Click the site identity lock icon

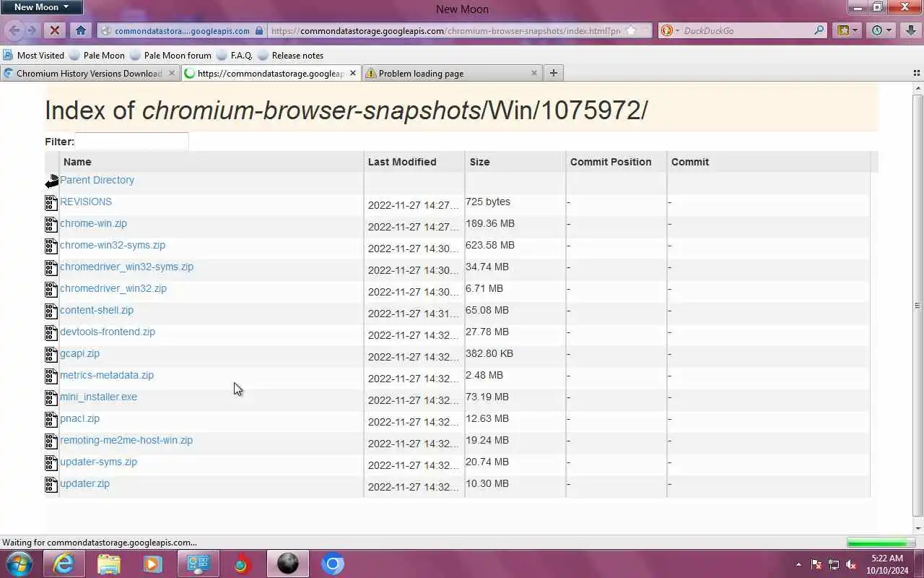[258, 31]
